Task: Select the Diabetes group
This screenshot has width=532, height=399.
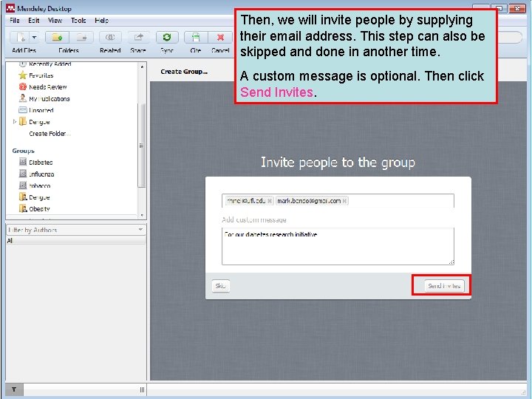Action: click(x=41, y=162)
